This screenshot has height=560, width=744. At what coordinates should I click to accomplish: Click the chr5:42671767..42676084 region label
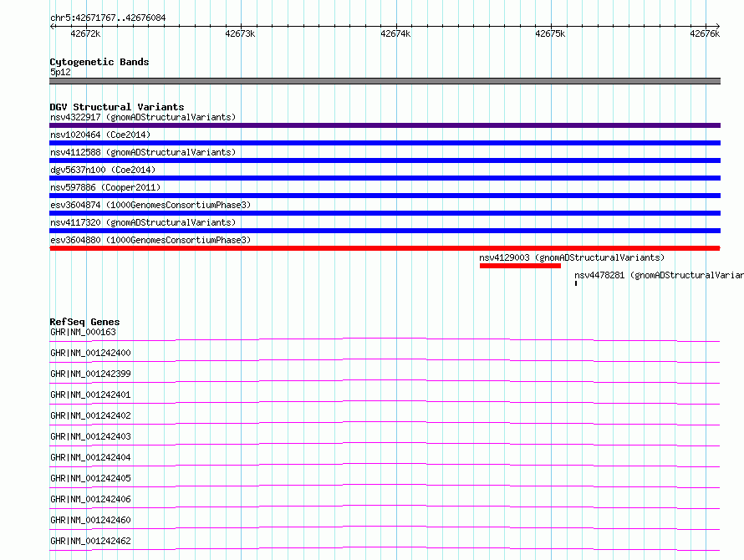tap(108, 18)
